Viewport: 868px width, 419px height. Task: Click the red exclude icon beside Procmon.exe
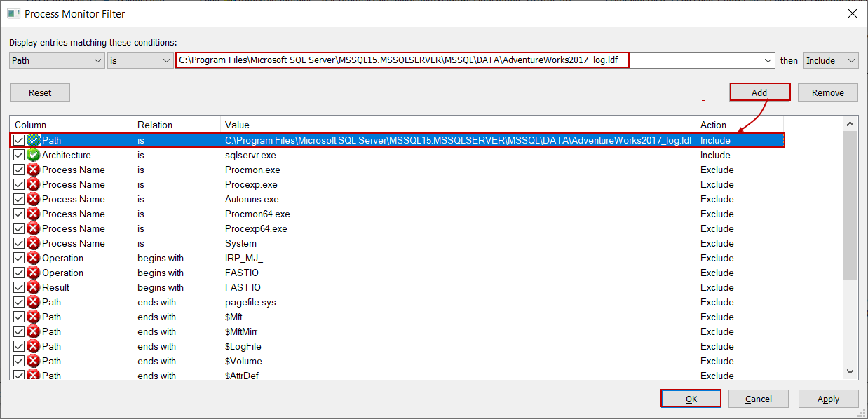click(32, 169)
